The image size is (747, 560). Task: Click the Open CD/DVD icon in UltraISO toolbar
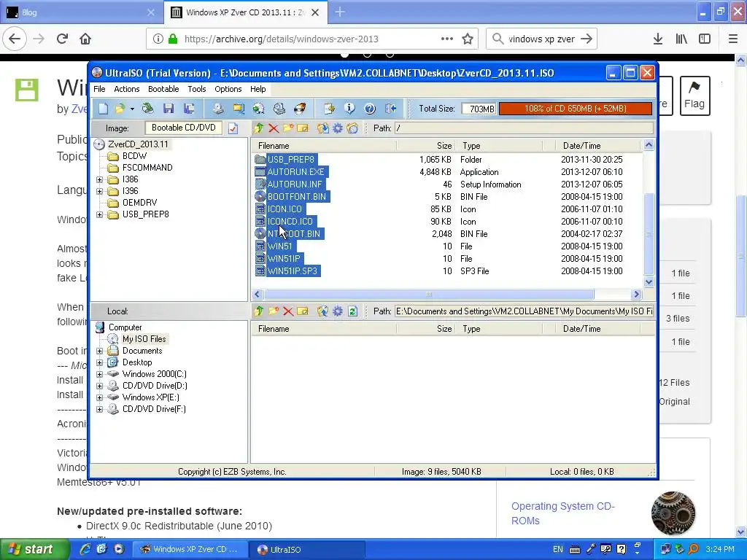pos(147,109)
